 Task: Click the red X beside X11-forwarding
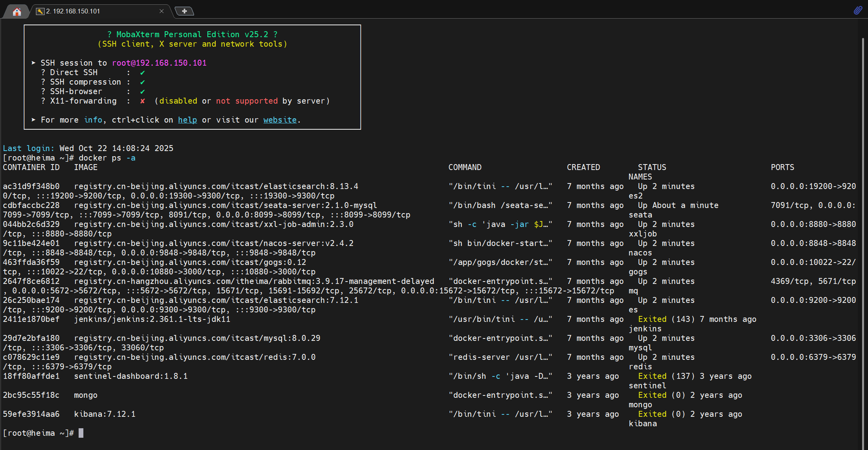click(x=143, y=101)
